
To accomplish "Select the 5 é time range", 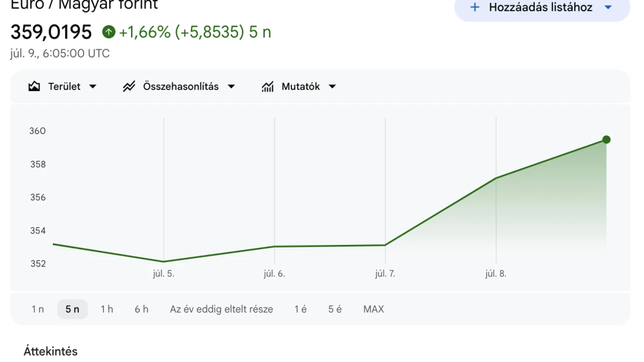I will coord(335,309).
